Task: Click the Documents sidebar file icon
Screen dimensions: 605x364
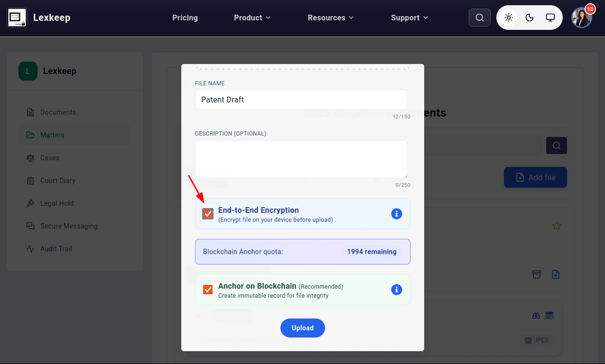Action: 30,112
